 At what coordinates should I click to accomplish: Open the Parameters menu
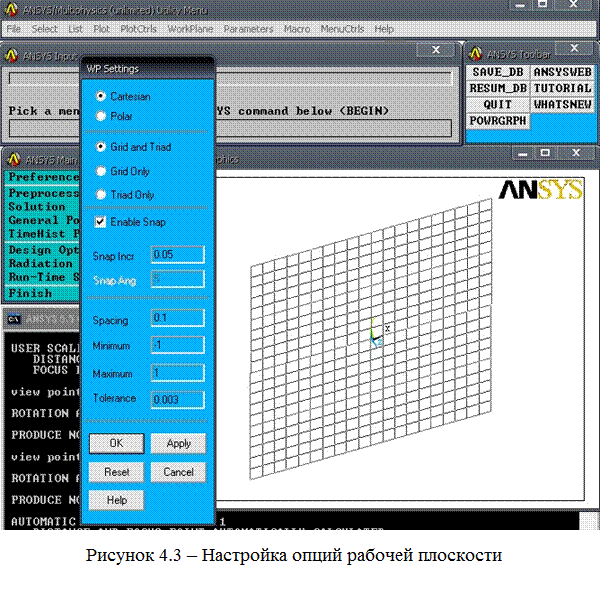(x=248, y=29)
